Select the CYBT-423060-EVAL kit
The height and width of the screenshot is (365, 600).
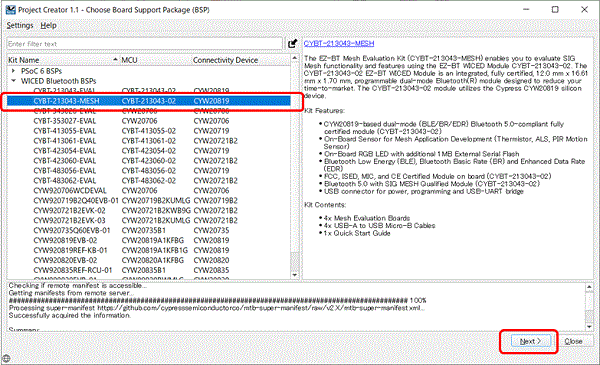(x=65, y=161)
